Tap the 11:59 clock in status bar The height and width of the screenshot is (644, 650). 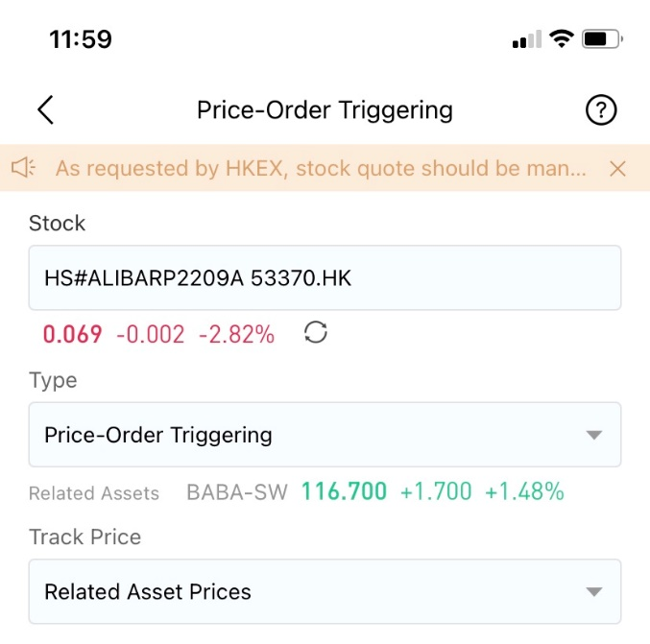[81, 39]
